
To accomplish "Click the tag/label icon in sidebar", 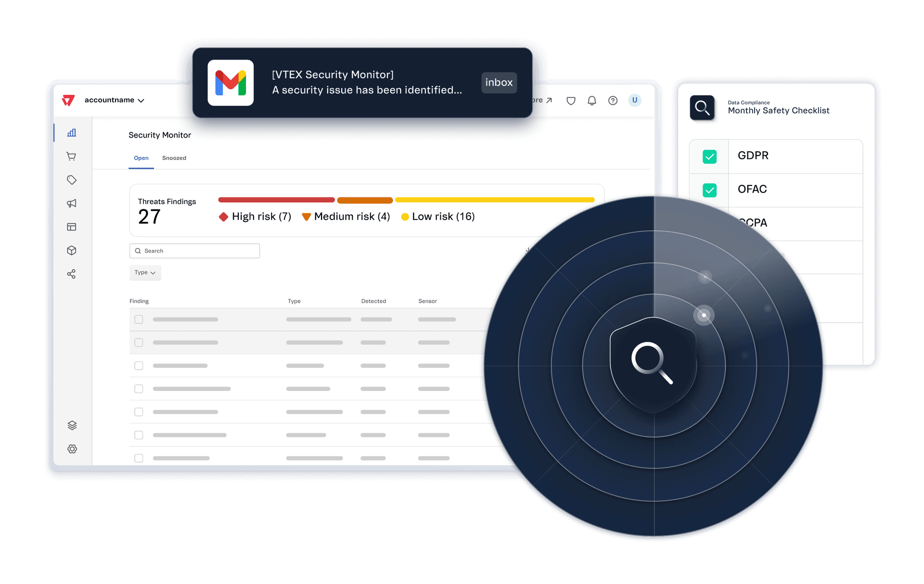I will 72,180.
